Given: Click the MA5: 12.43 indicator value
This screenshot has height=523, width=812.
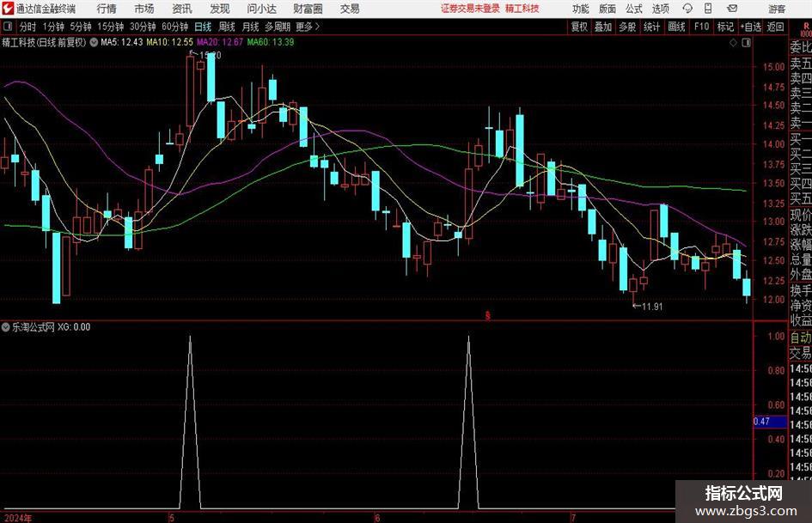Looking at the screenshot, I should click(x=122, y=42).
